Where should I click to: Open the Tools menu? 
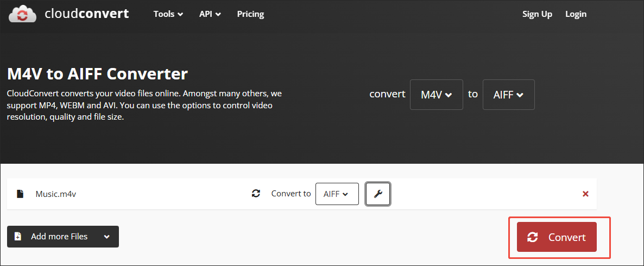click(x=168, y=14)
